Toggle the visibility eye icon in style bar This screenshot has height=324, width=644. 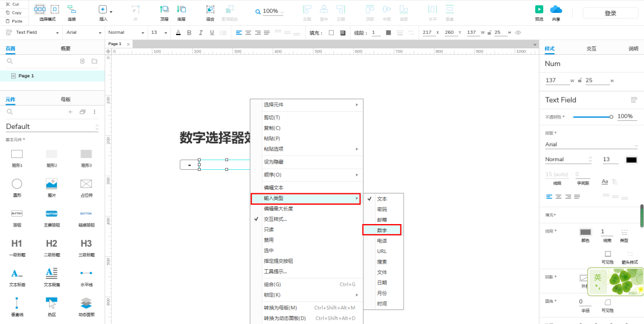tap(518, 33)
